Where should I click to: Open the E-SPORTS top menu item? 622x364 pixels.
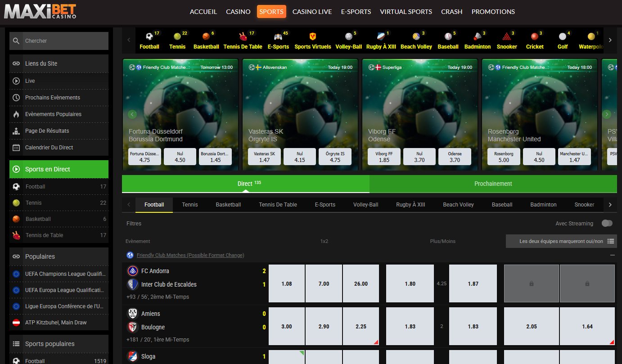[x=356, y=12]
